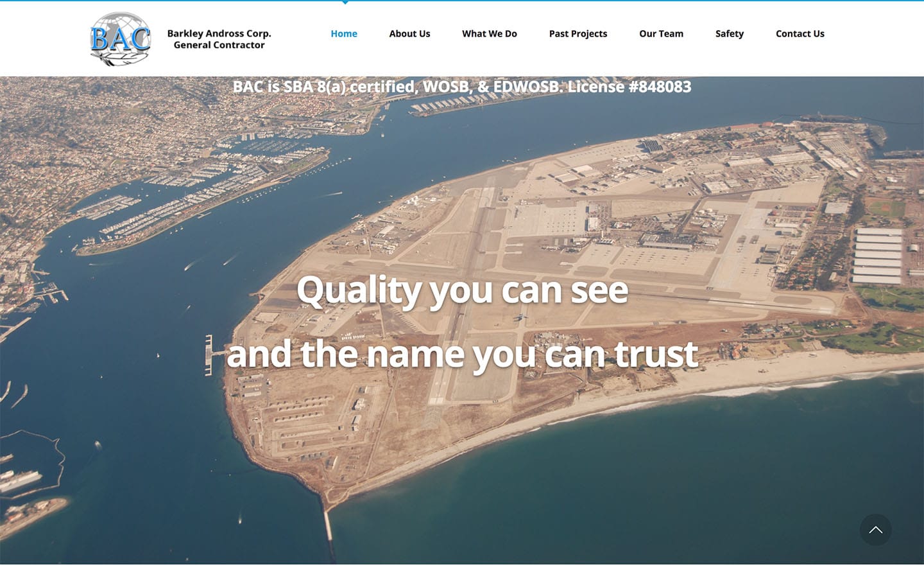Click the 'Quality you can see' headline

(x=462, y=290)
